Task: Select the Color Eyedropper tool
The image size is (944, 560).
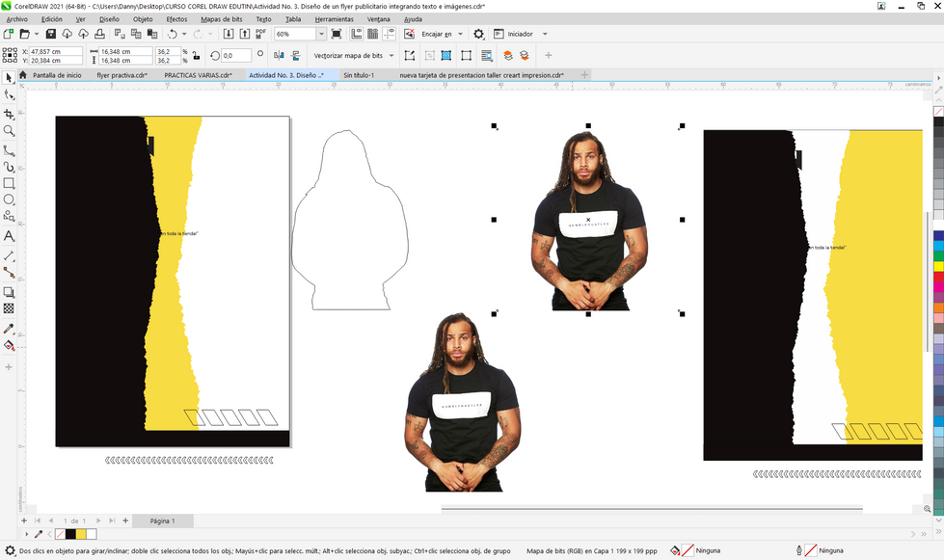Action: click(x=9, y=329)
